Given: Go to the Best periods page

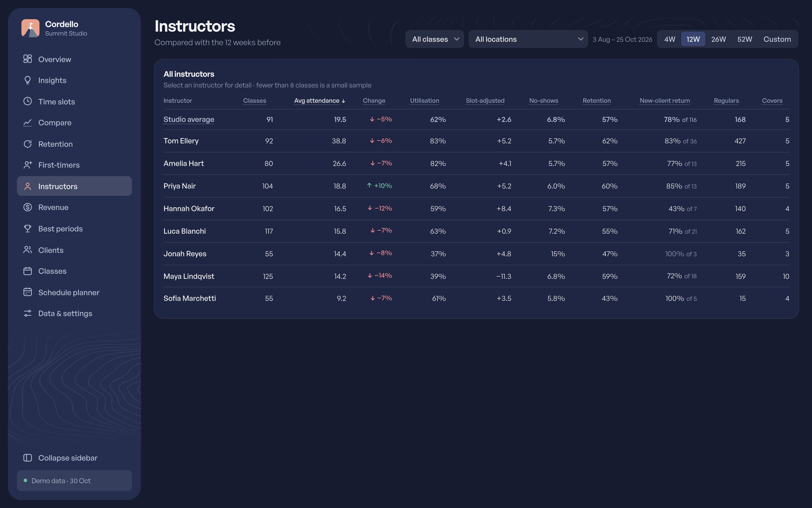Looking at the screenshot, I should click(x=74, y=229).
